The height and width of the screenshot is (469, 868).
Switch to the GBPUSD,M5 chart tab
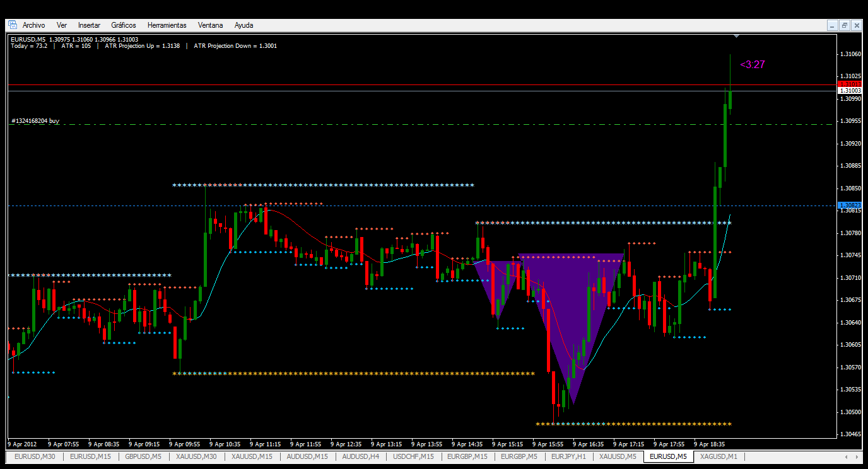coord(143,456)
